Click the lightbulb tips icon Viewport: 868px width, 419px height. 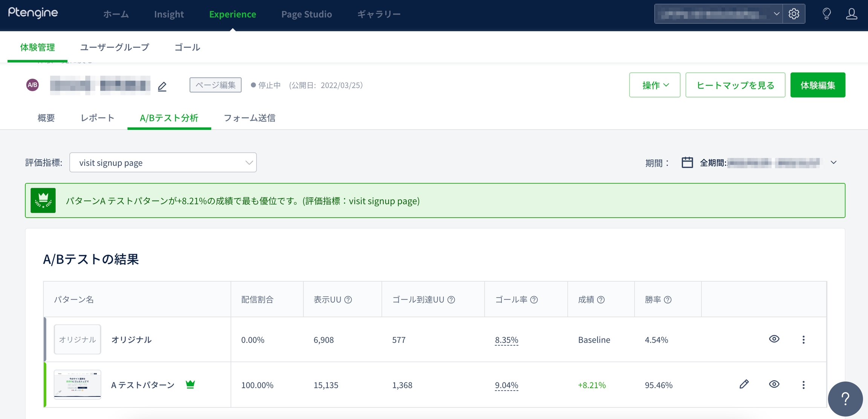pyautogui.click(x=827, y=14)
